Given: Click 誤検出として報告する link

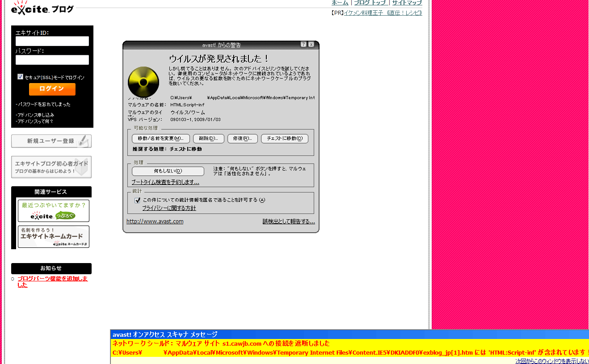Looking at the screenshot, I should 289,222.
